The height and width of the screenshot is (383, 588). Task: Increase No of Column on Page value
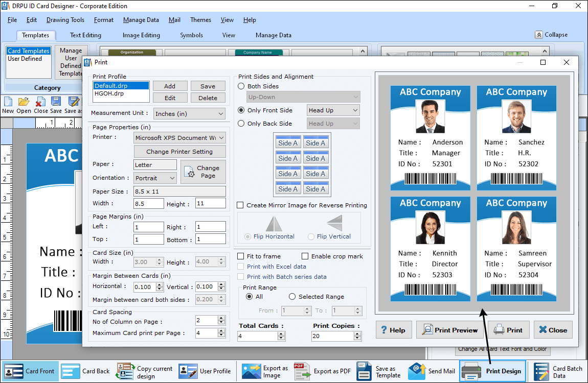tap(221, 318)
